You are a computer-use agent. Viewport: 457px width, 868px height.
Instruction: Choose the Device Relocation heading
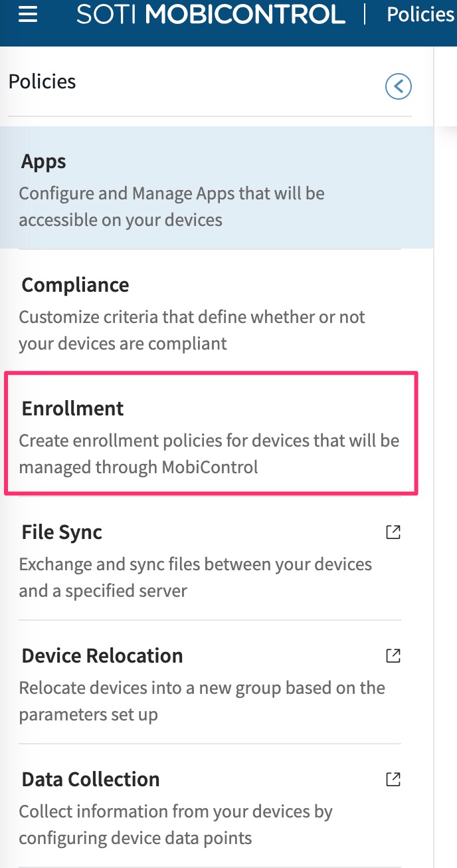pyautogui.click(x=102, y=656)
